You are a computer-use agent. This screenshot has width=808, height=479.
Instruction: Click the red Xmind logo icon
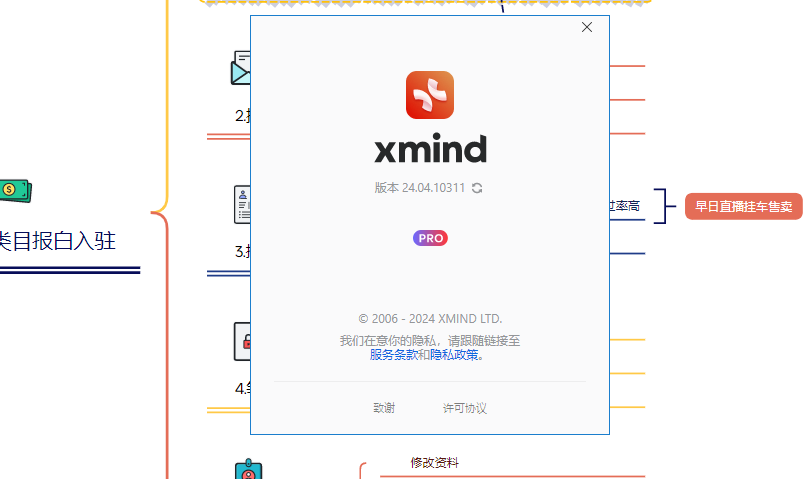[430, 95]
